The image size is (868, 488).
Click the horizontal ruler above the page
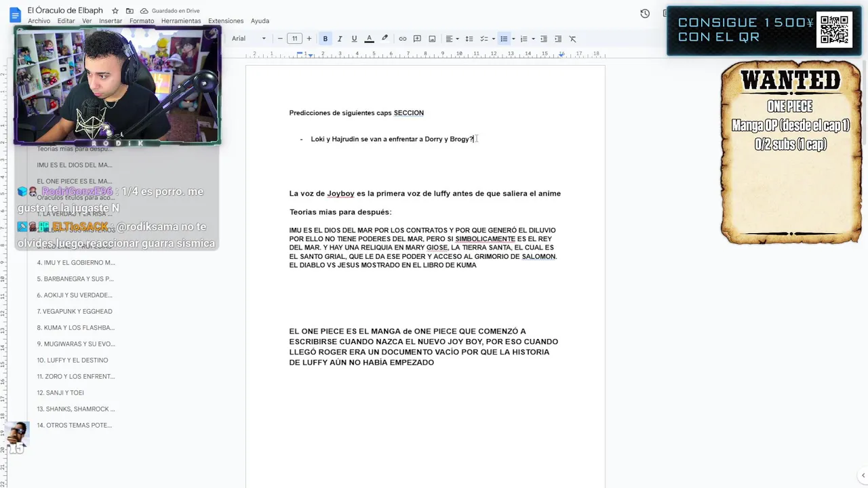point(425,54)
